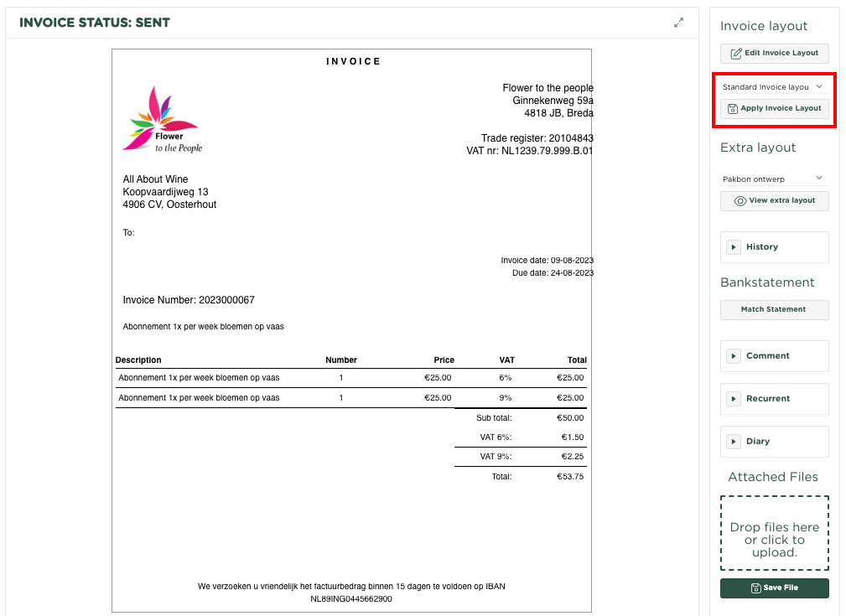
Task: Click the Apply Invoice Layout button text
Action: tap(781, 108)
